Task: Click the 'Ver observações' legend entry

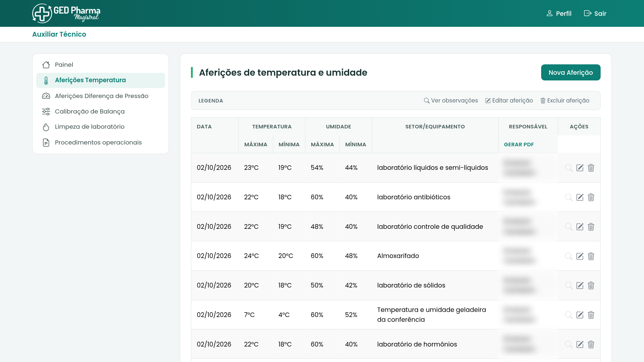Action: (451, 101)
